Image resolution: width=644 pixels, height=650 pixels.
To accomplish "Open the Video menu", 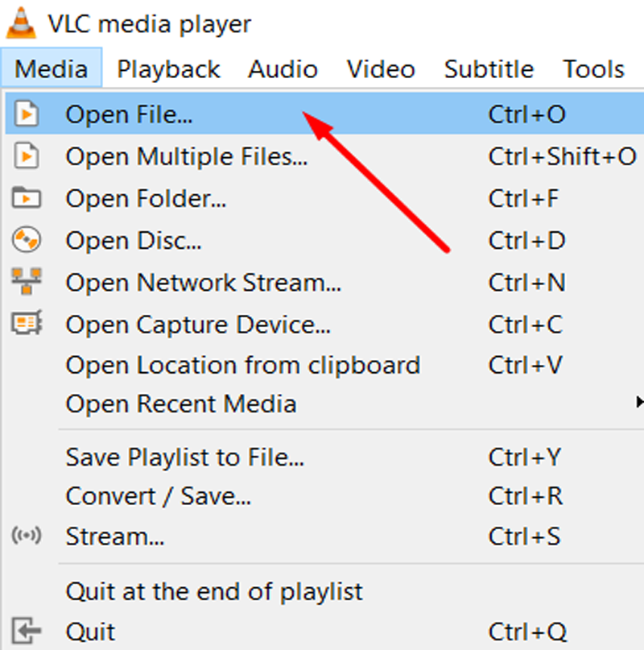I will (380, 69).
